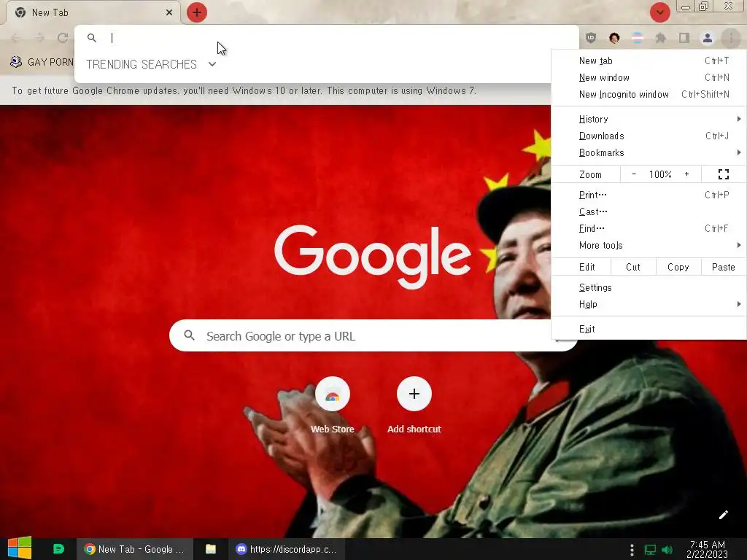This screenshot has height=560, width=747.
Task: Click the volume speaker tray icon
Action: tap(667, 550)
